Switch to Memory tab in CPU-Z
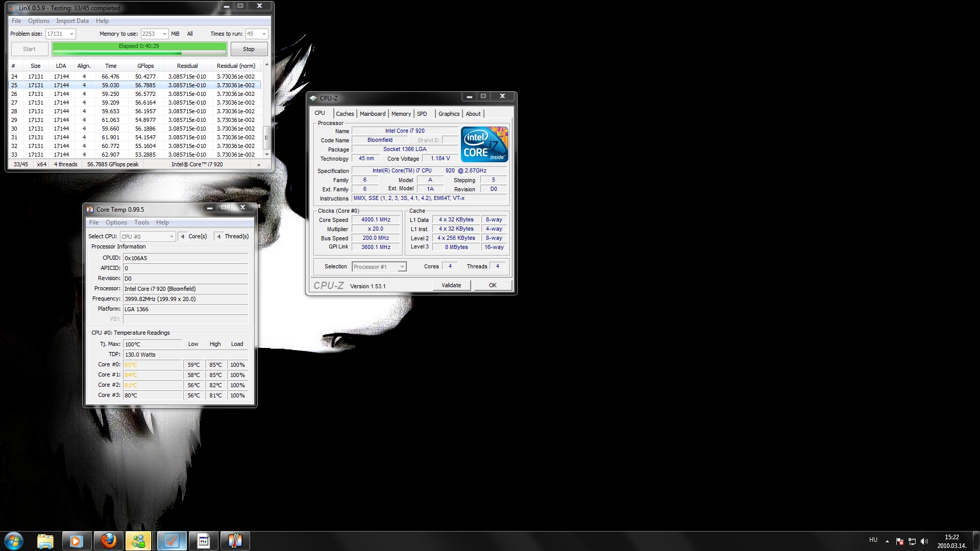Image resolution: width=980 pixels, height=551 pixels. click(x=401, y=114)
